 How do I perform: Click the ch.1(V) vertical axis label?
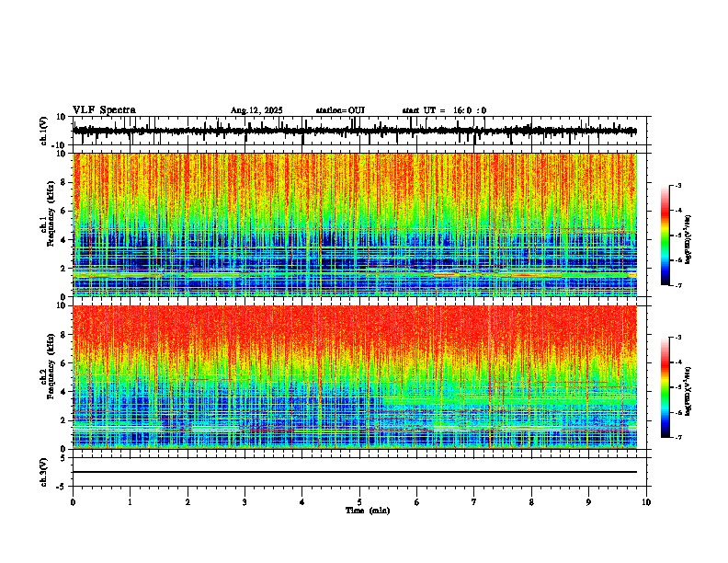(44, 131)
